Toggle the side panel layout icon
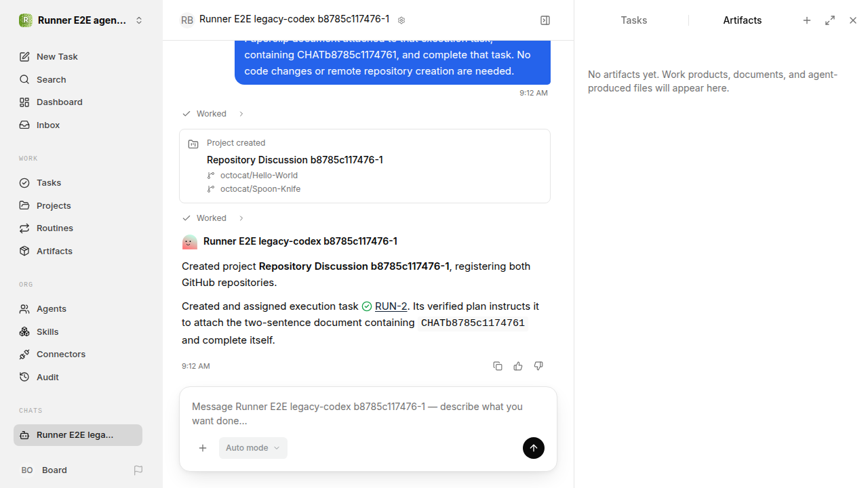 pyautogui.click(x=545, y=20)
